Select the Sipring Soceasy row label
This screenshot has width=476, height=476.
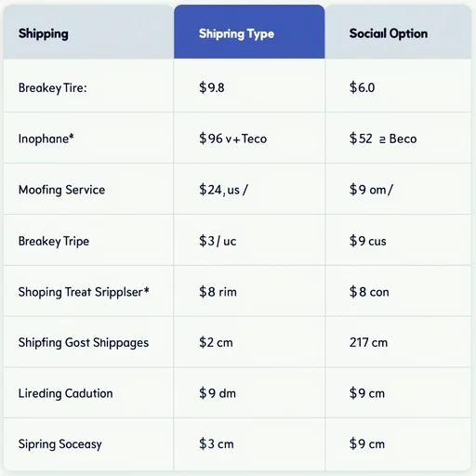point(59,444)
